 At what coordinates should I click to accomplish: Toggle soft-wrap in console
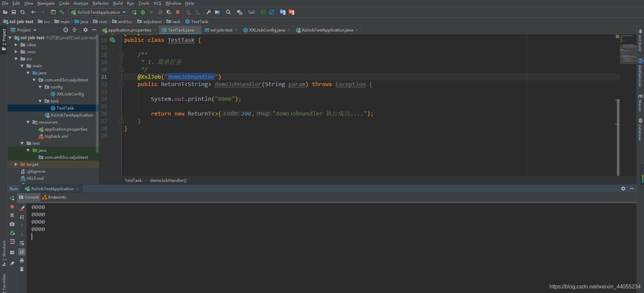(x=22, y=243)
